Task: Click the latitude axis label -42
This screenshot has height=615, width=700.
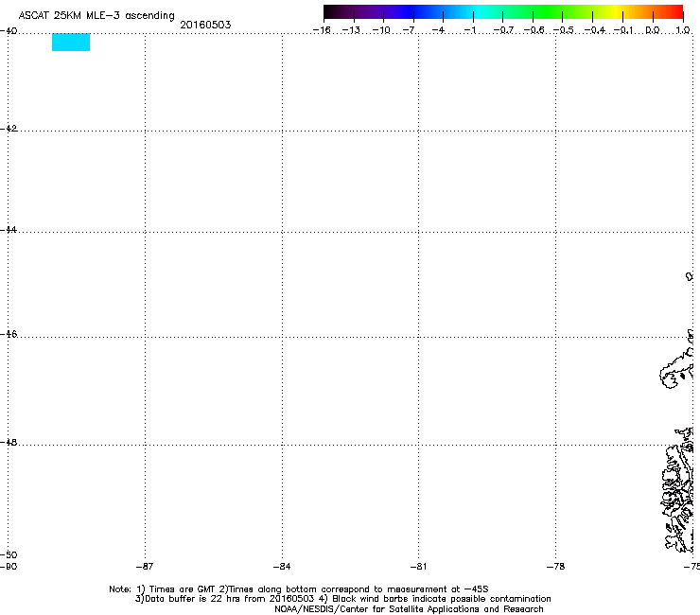Action: tap(9, 128)
